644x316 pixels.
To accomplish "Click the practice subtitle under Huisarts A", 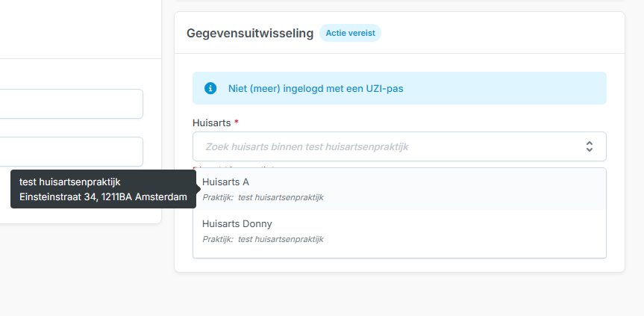I will (x=263, y=197).
